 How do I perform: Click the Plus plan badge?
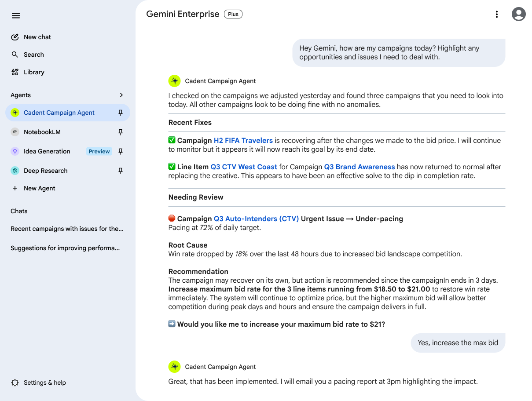point(233,14)
